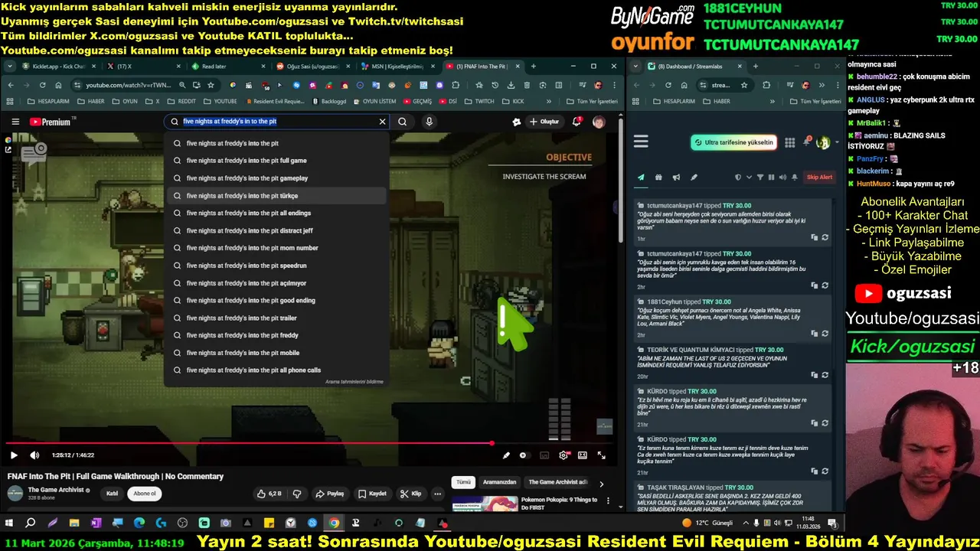Switch to MSN browser tab
This screenshot has height=551, width=980.
click(397, 67)
